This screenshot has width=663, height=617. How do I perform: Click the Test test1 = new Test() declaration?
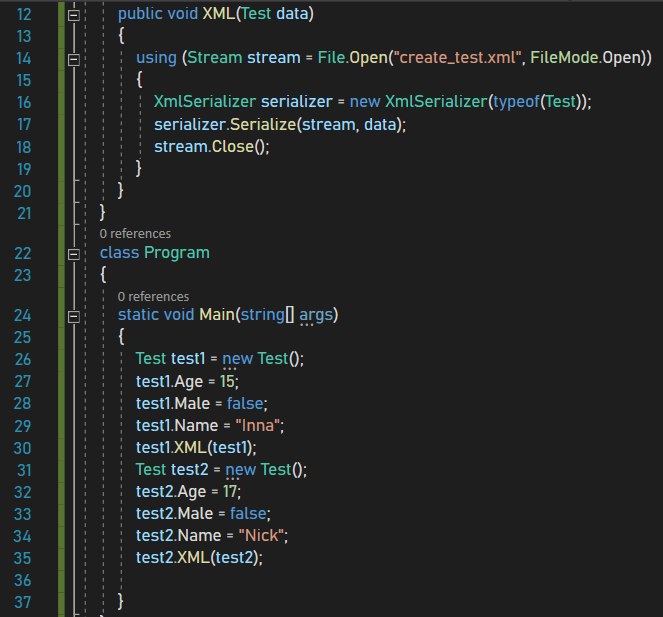click(x=220, y=359)
